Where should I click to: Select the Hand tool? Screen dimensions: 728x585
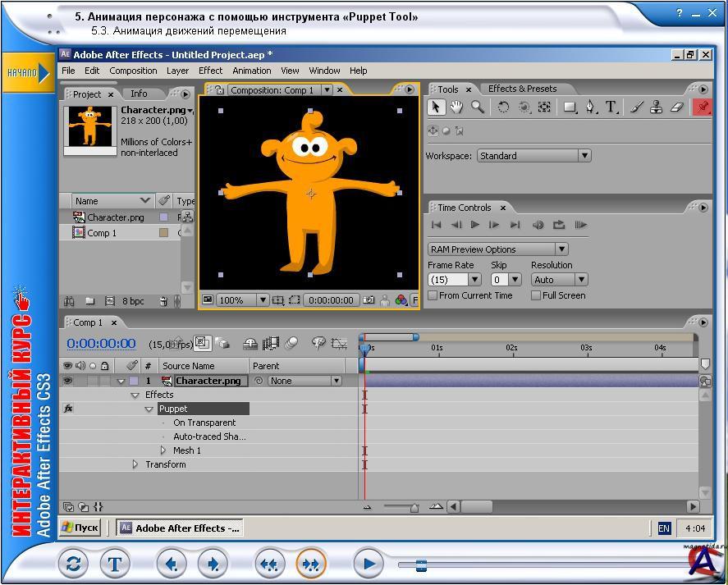[x=456, y=107]
